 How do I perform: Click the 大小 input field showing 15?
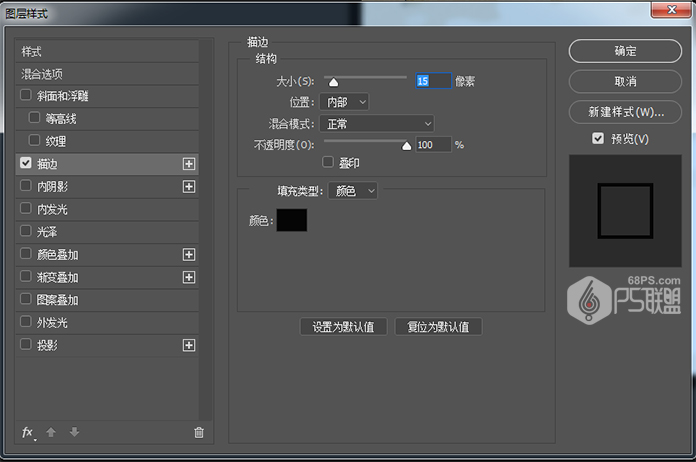click(433, 81)
